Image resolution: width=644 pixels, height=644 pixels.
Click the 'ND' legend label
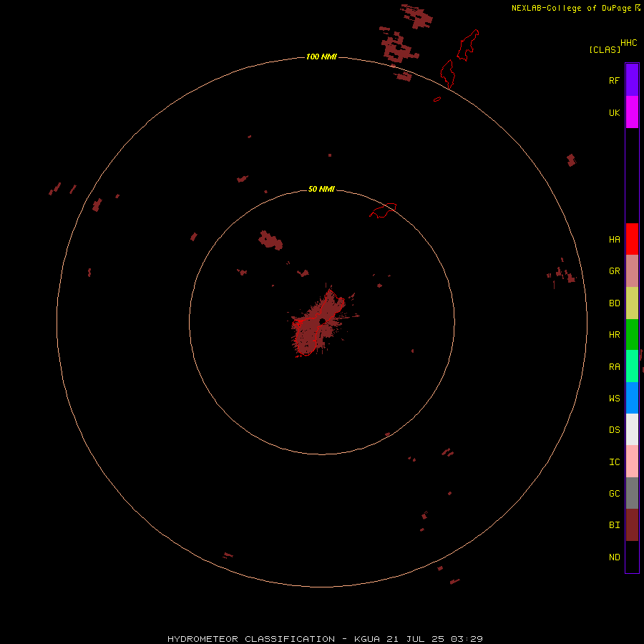click(x=614, y=557)
